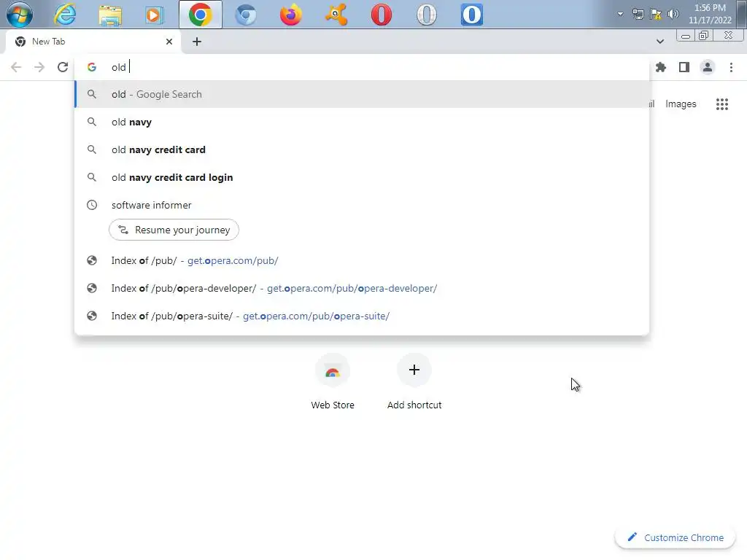
Task: Click the address bar containing 'old'
Action: [362, 67]
